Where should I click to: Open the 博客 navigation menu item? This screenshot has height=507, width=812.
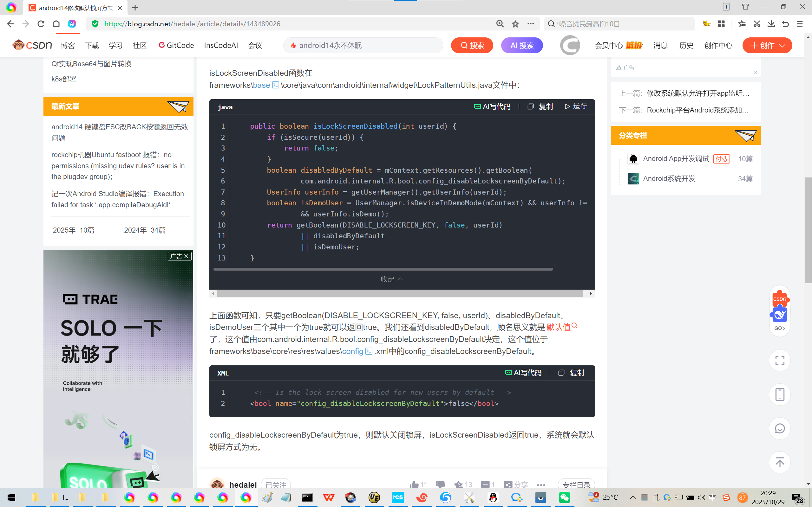point(68,46)
